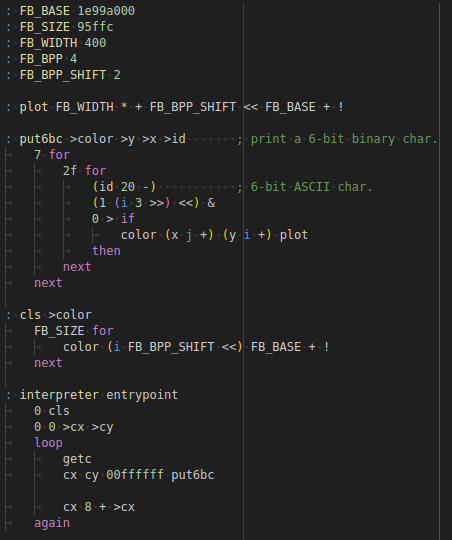Screen dimensions: 452x540
Task: Click the comment 'print a 6-bit binary char.'
Action: [x=344, y=139]
